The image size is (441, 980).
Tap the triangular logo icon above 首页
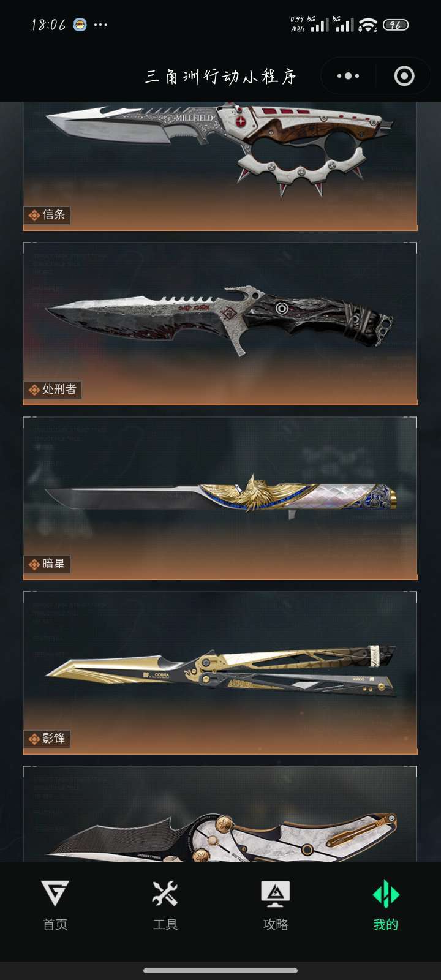(55, 894)
